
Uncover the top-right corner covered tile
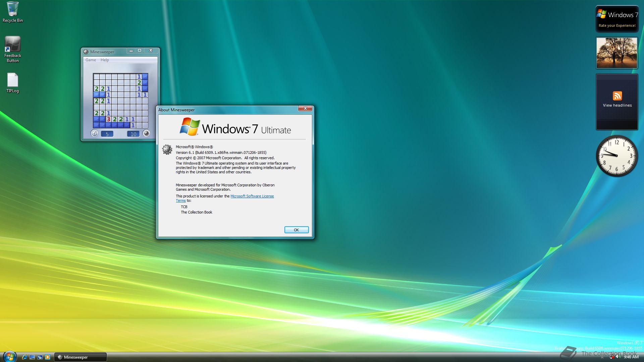pos(145,76)
